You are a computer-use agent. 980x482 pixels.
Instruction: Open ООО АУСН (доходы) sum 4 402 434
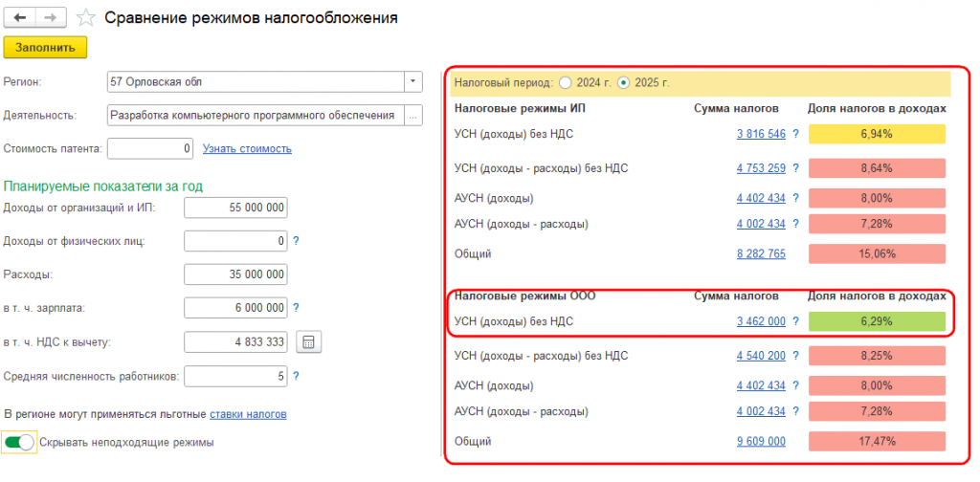click(x=761, y=385)
